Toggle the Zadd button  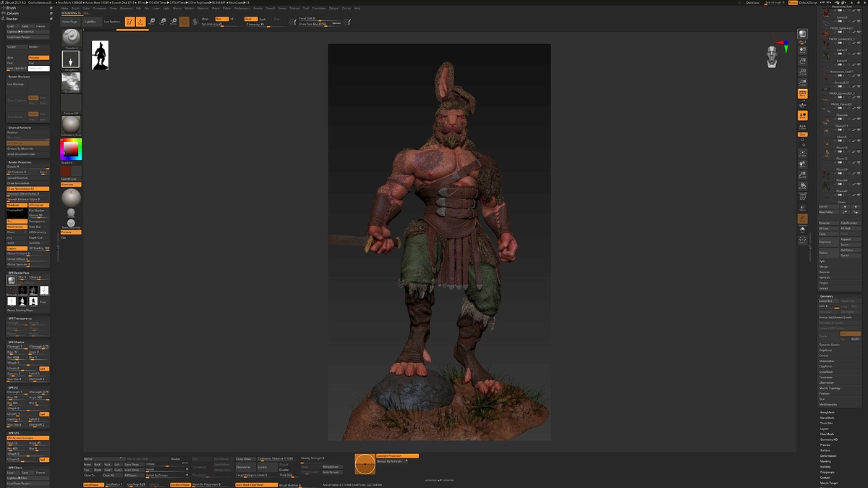[x=250, y=18]
